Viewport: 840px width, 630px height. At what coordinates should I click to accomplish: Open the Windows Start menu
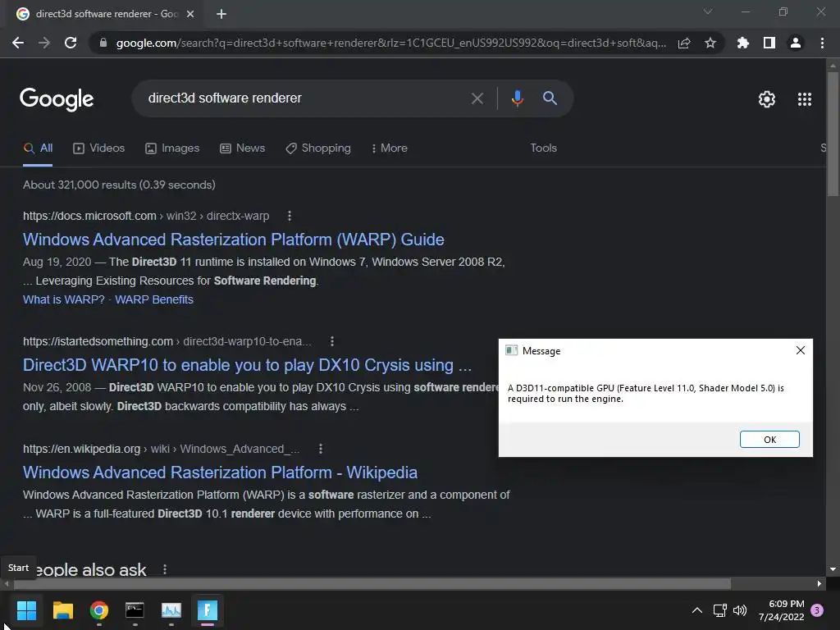point(26,610)
